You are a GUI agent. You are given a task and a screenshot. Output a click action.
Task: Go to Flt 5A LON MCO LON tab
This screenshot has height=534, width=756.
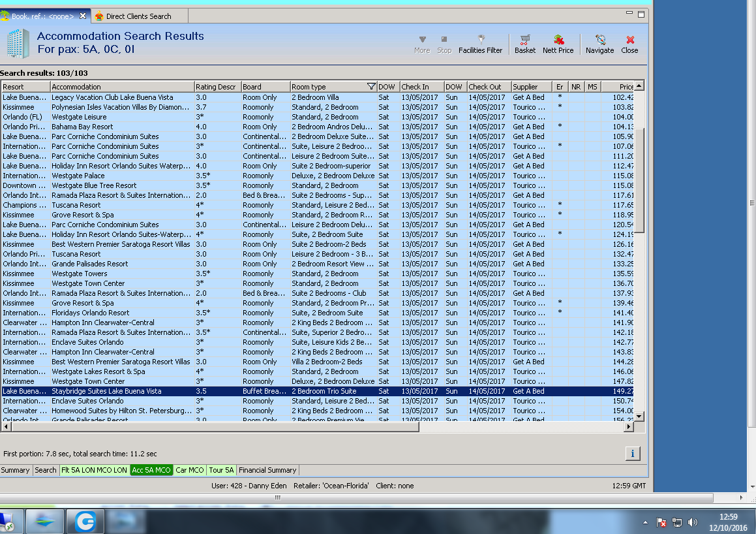coord(94,470)
